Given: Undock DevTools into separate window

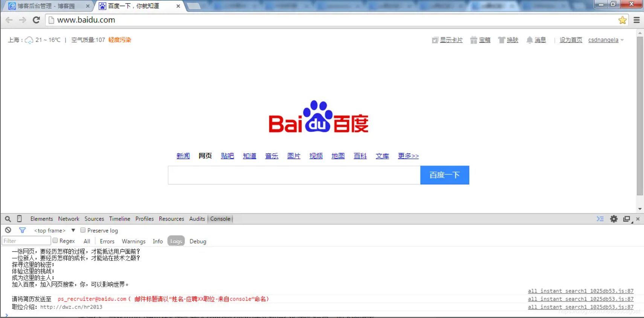Looking at the screenshot, I should 627,219.
